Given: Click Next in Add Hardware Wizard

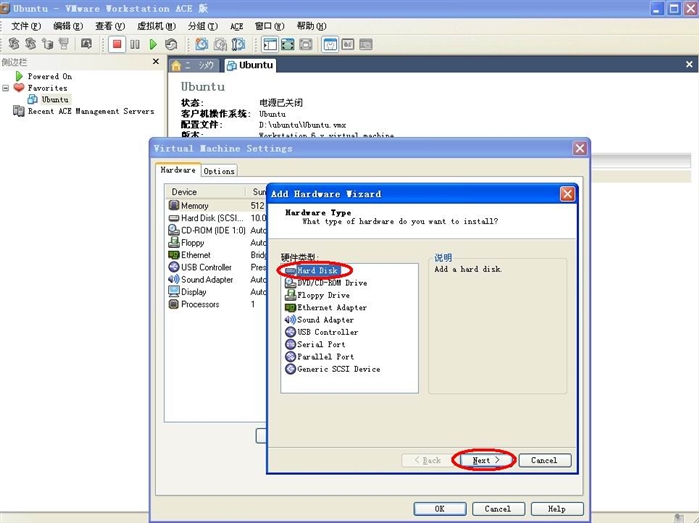Looking at the screenshot, I should pyautogui.click(x=485, y=460).
